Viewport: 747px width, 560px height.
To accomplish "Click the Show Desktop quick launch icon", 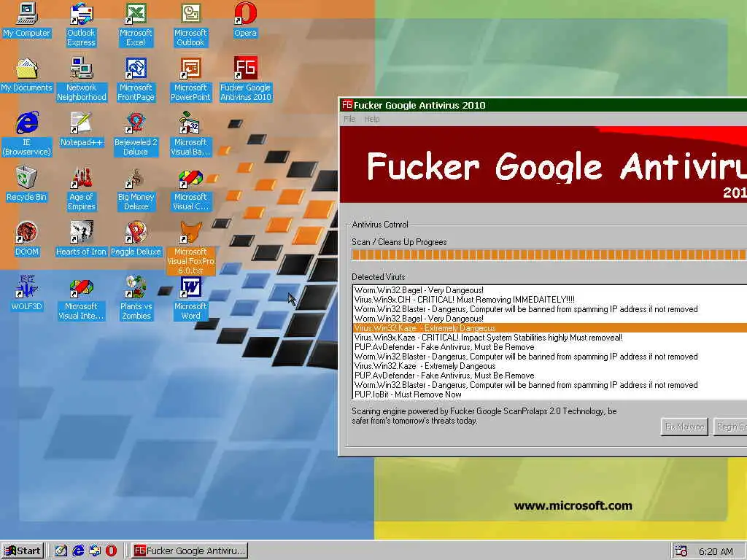I will [x=61, y=551].
